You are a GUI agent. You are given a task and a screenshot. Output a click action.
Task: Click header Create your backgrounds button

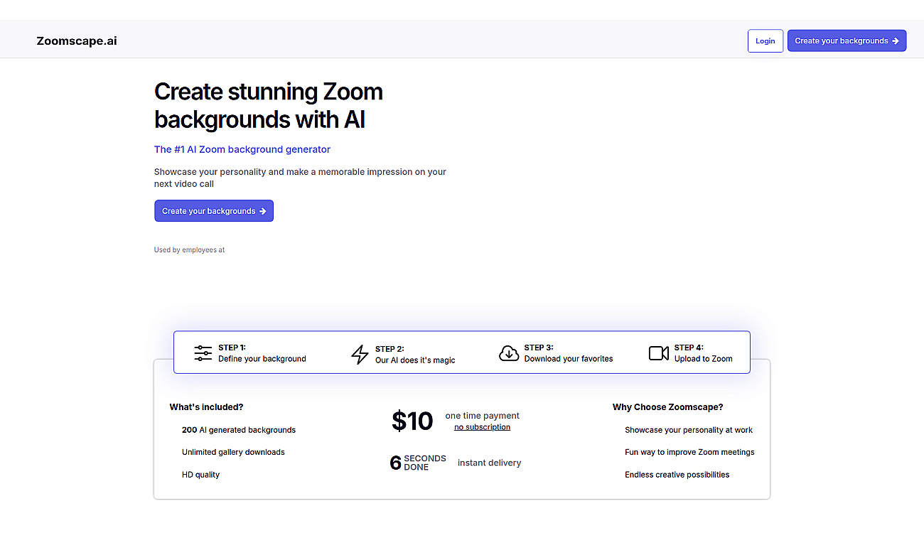[847, 41]
